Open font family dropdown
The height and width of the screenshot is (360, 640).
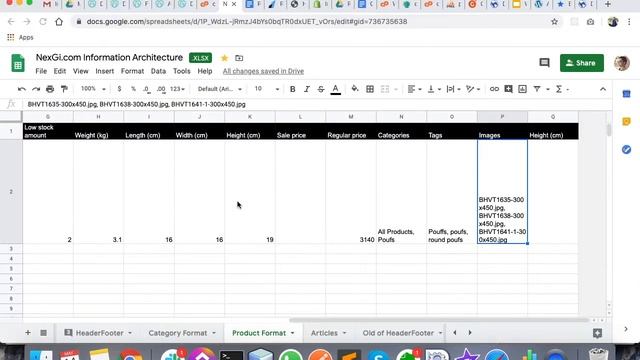(220, 89)
